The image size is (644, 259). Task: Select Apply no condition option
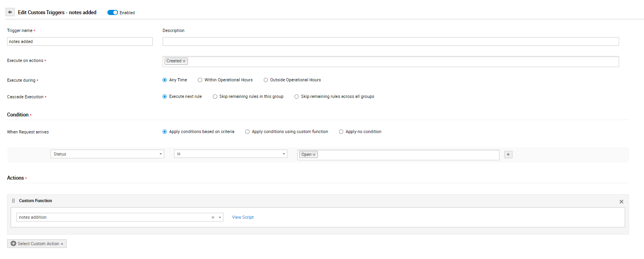click(x=341, y=132)
